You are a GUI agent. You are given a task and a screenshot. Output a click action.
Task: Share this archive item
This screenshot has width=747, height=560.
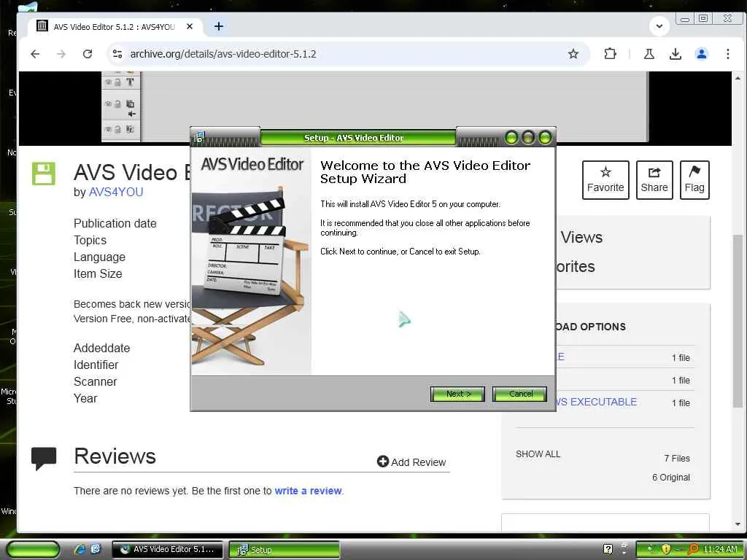point(654,180)
